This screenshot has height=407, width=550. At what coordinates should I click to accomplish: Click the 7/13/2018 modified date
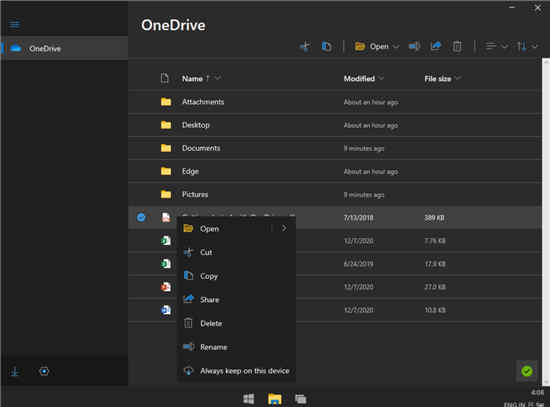[x=358, y=218]
